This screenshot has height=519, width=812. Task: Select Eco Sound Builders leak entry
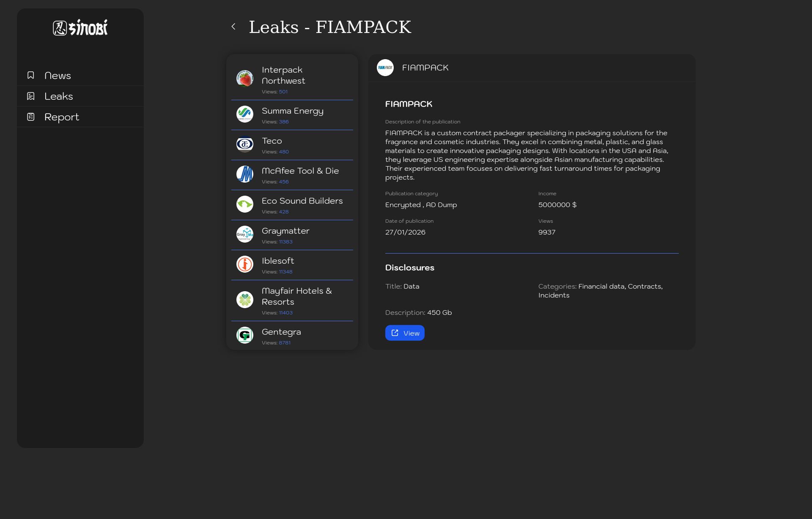[x=302, y=201]
